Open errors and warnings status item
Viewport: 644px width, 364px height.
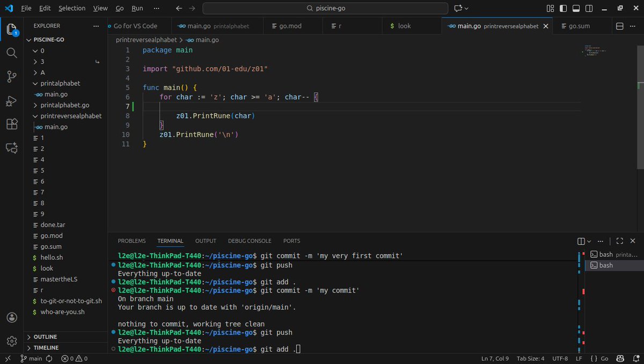click(74, 359)
